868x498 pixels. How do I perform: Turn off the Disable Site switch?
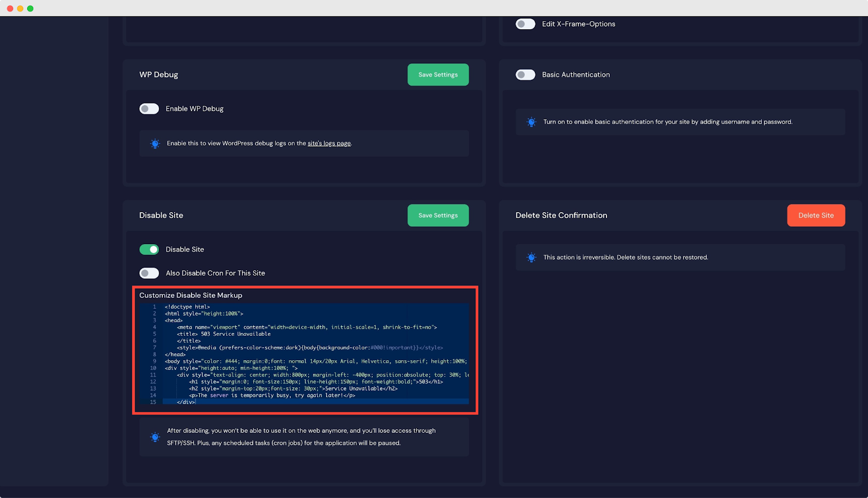tap(149, 249)
